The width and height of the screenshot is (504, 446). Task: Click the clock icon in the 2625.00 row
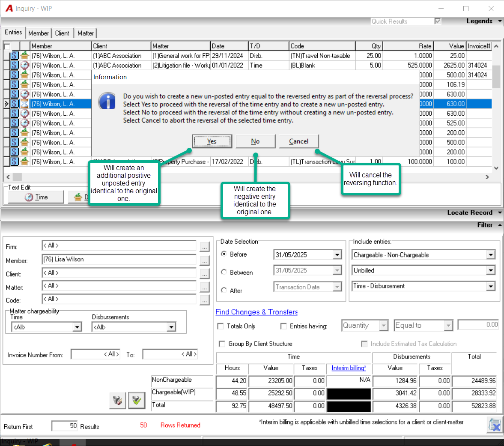point(25,65)
